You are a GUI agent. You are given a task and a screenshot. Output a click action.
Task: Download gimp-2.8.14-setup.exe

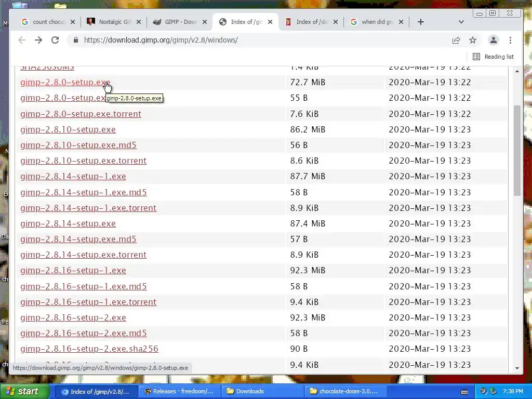pos(68,223)
